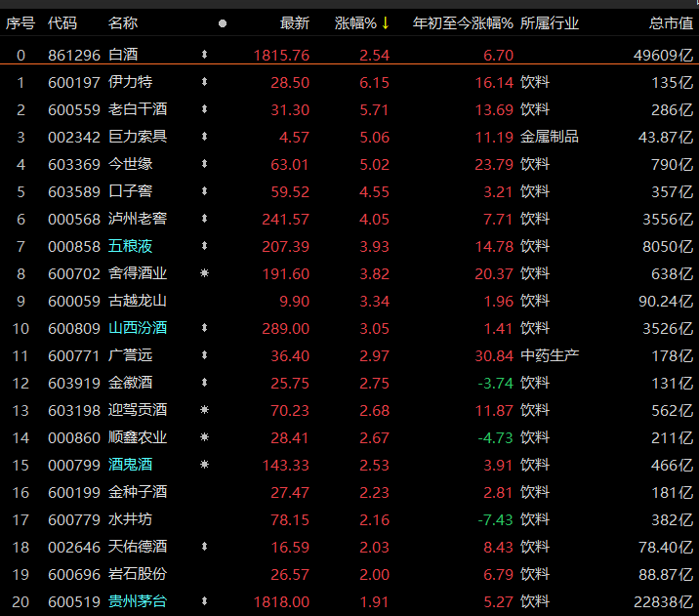699x616 pixels.
Task: Click the 代码 column header
Action: tap(62, 23)
